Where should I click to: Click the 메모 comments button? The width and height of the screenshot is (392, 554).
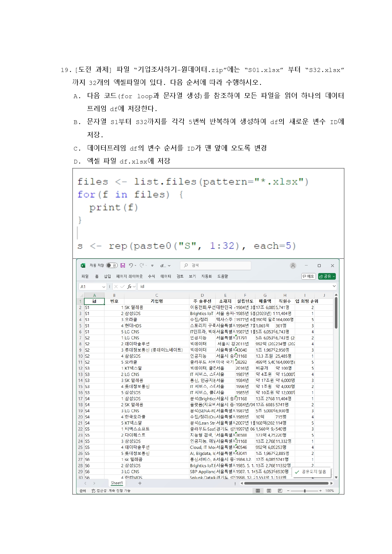[x=309, y=276]
